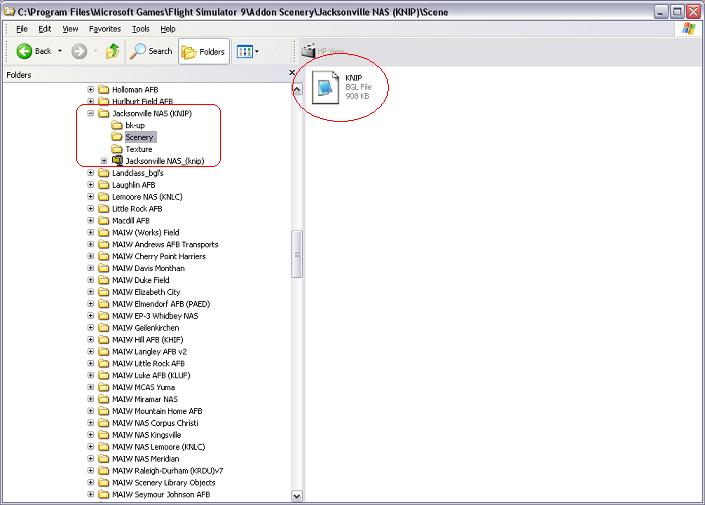Expand MAIW (Works) Field folder

(x=91, y=232)
